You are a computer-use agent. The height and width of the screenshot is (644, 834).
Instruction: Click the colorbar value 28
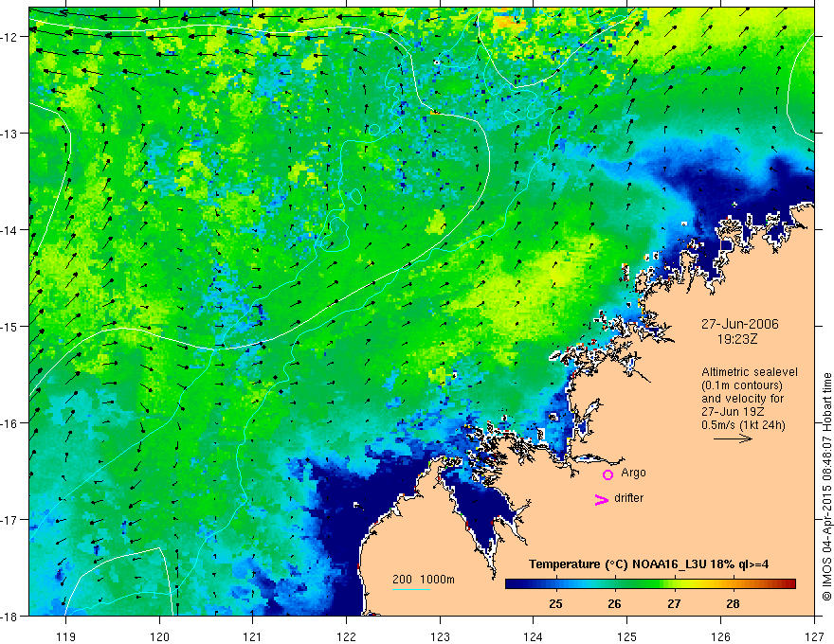point(733,603)
